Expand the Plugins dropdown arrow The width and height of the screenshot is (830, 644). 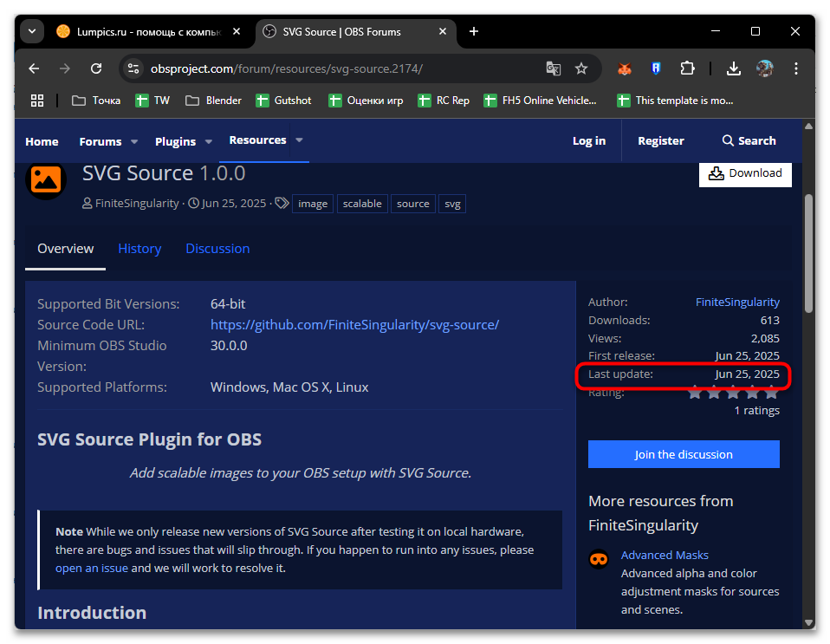(208, 141)
